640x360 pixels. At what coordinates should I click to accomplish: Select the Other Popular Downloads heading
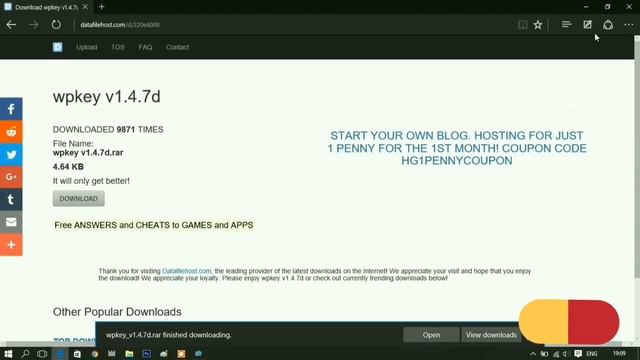tap(117, 312)
